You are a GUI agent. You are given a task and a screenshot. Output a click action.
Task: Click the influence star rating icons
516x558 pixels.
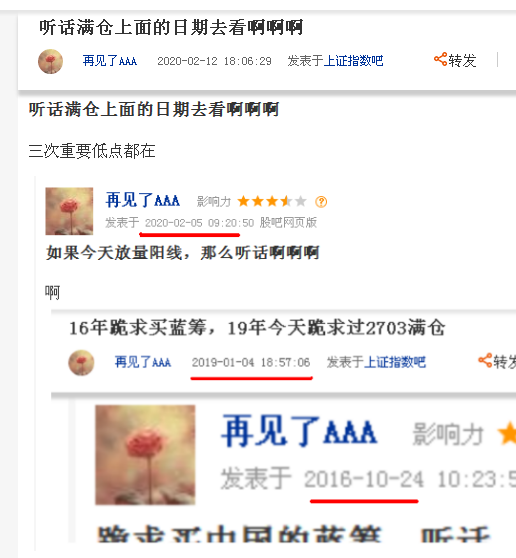click(x=272, y=201)
